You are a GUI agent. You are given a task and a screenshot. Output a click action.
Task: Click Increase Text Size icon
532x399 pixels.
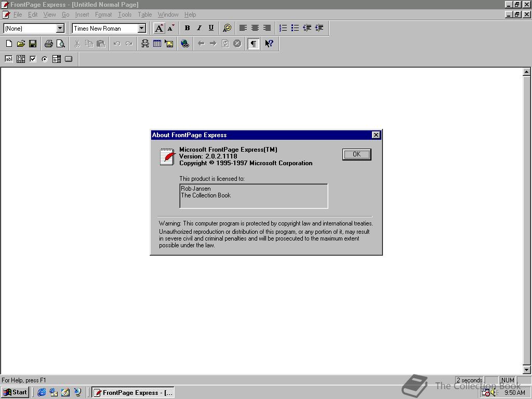[x=159, y=28]
